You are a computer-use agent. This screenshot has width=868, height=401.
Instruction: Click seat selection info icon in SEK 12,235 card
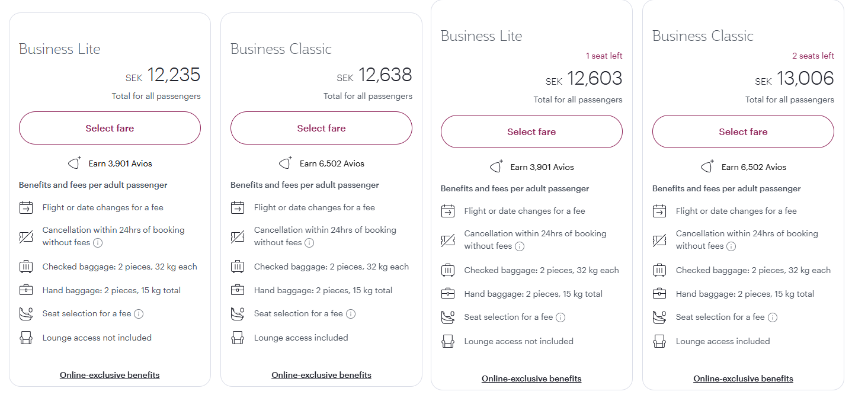point(139,314)
